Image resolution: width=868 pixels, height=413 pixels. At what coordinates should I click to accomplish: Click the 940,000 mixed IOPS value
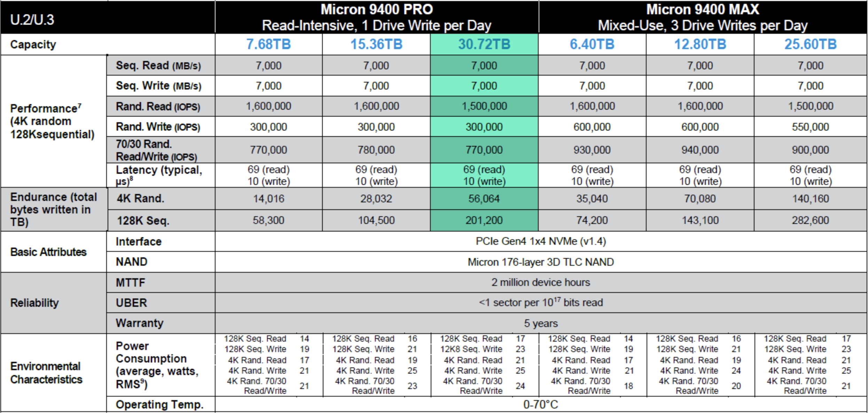coord(700,150)
